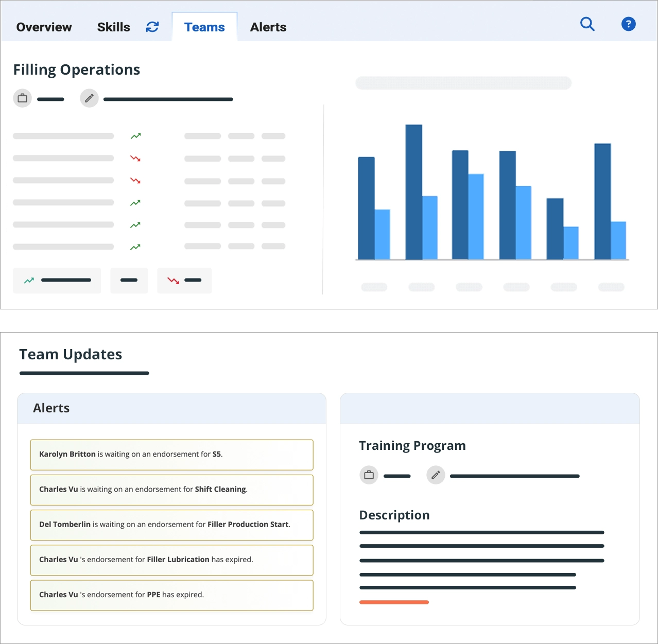This screenshot has width=658, height=644.
Task: Click the search magnifier icon
Action: coord(587,24)
